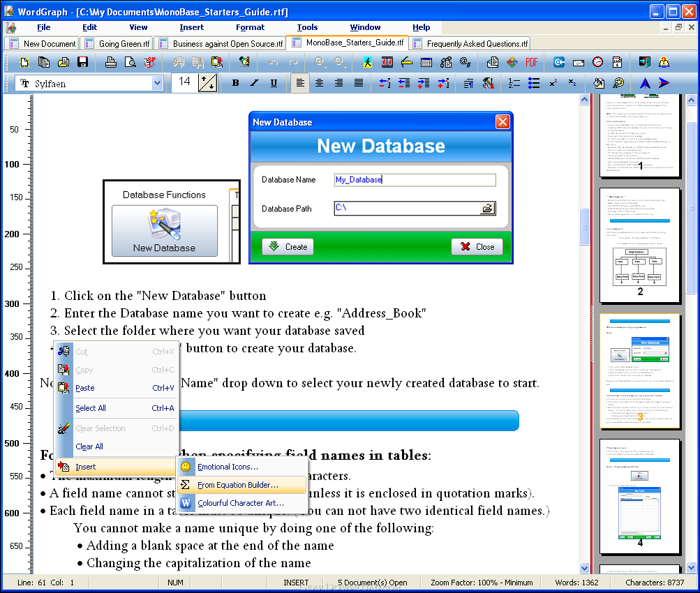Zoom in with the magnifier plus icon
The width and height of the screenshot is (700, 593).
click(x=320, y=62)
